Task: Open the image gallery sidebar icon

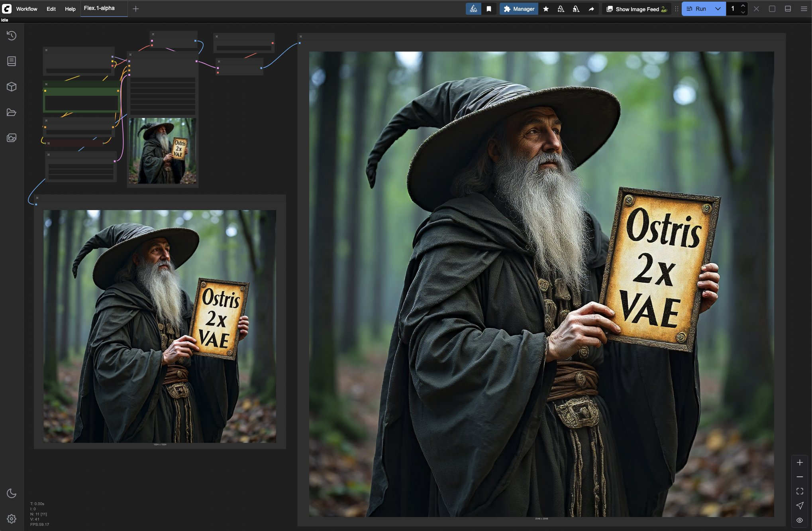Action: (12, 138)
